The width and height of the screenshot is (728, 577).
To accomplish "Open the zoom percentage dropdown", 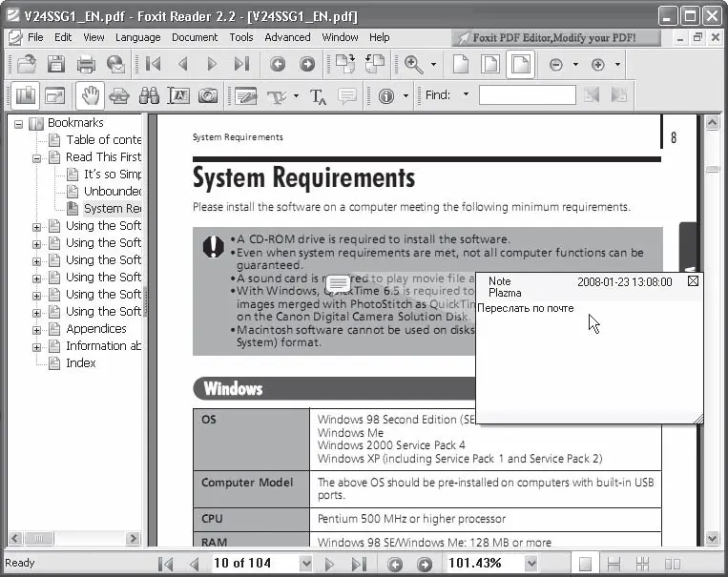I will click(x=531, y=564).
